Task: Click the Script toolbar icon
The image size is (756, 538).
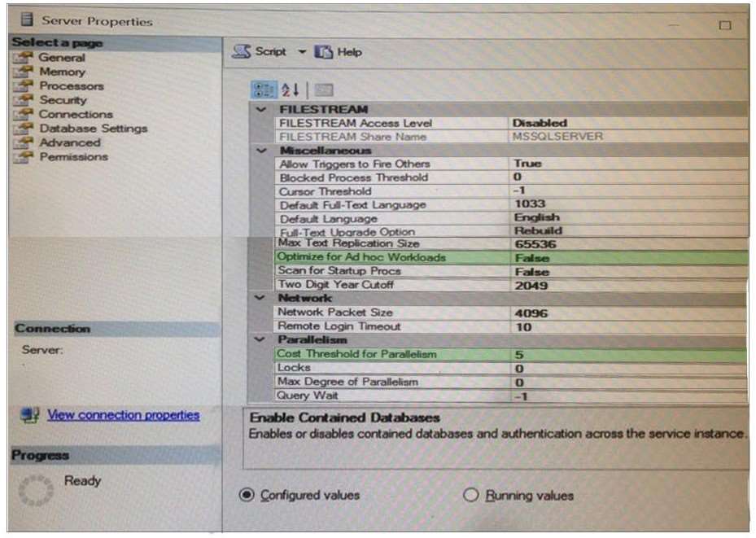Action: [241, 51]
